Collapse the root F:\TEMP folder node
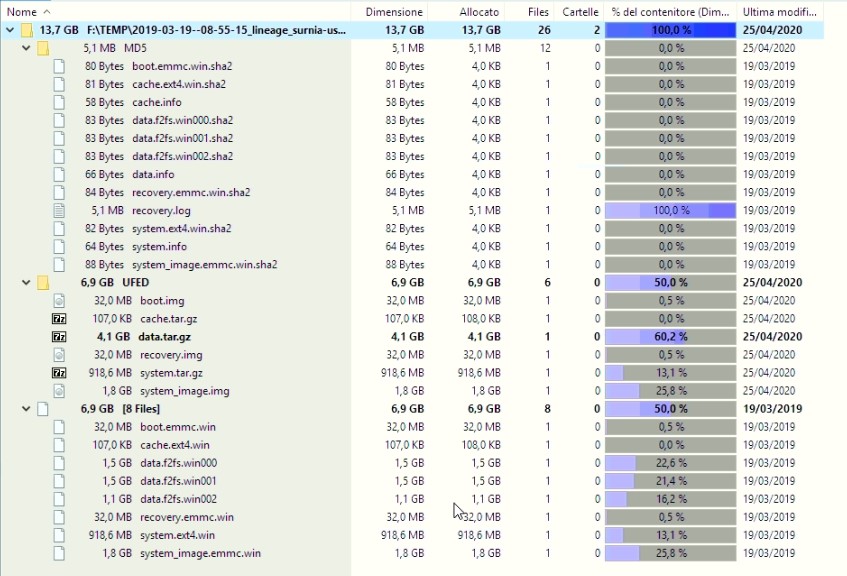 pos(10,30)
